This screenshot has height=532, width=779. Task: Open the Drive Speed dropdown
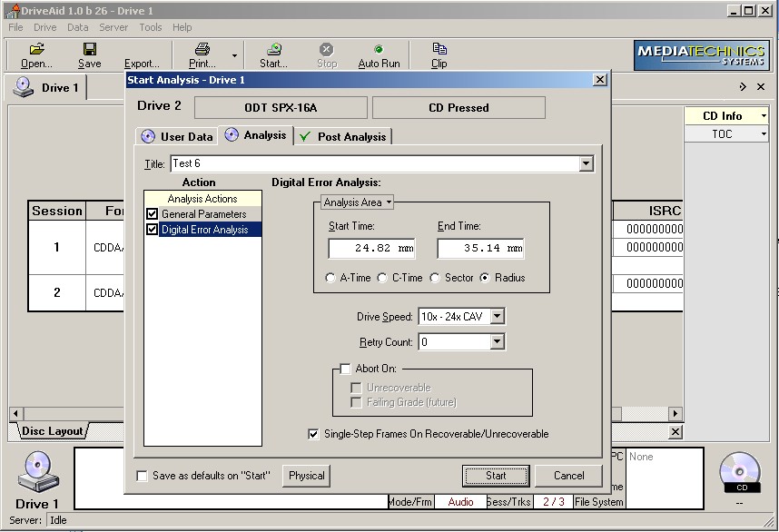[x=497, y=317]
